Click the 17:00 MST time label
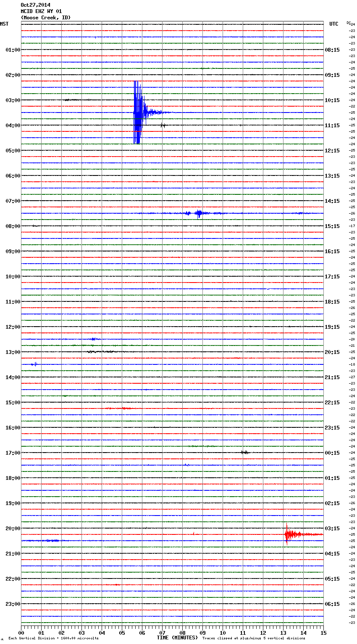The height and width of the screenshot is (644, 357). pos(13,453)
